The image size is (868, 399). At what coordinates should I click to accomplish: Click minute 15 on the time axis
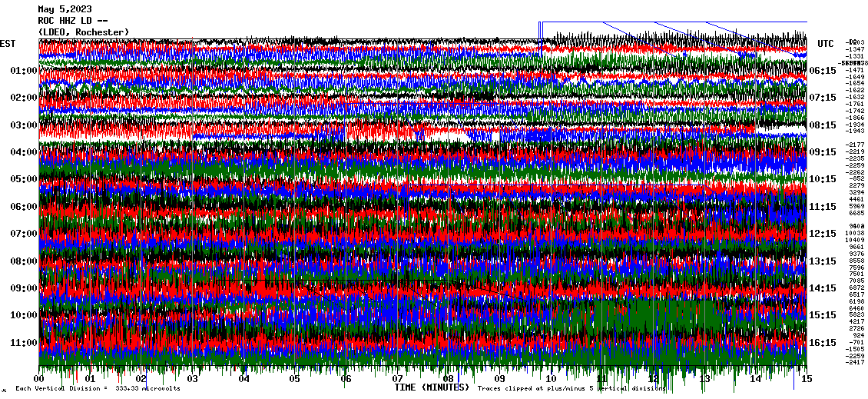pos(806,379)
